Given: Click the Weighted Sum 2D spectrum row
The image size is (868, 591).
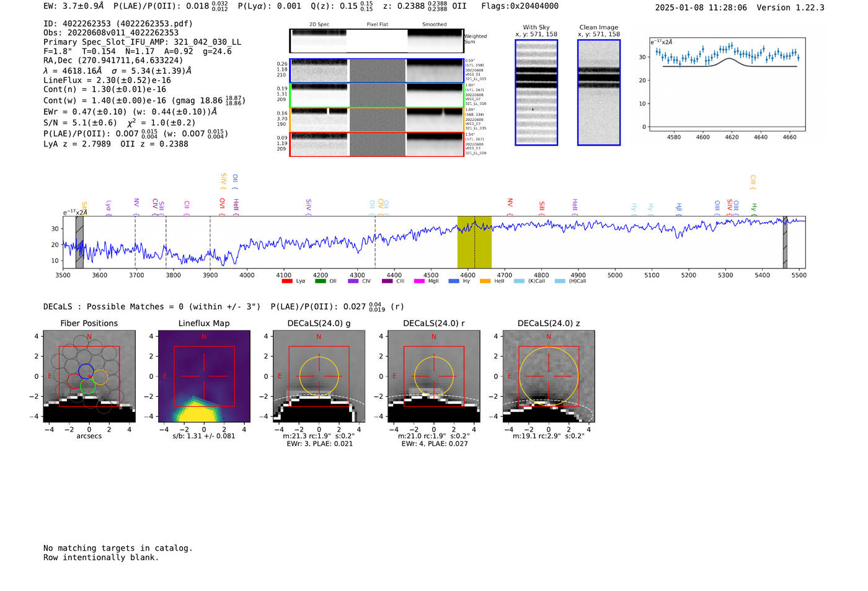Looking at the screenshot, I should (x=376, y=41).
